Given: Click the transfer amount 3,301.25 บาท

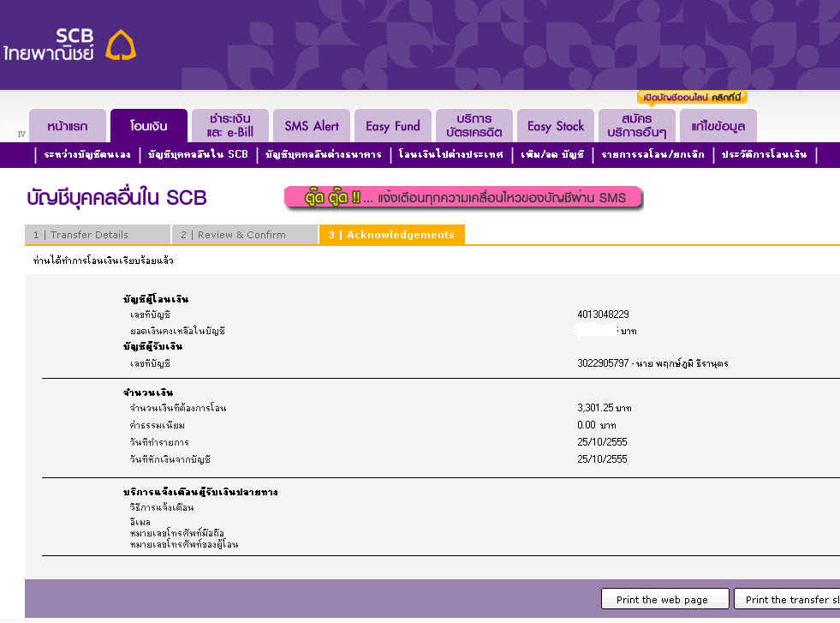Looking at the screenshot, I should pyautogui.click(x=605, y=408).
